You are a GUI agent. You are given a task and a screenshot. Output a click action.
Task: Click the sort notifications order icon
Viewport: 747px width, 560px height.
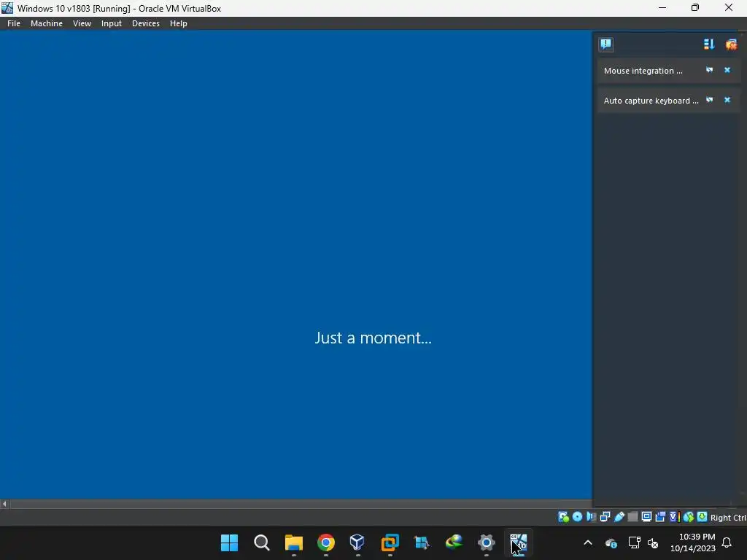pos(709,44)
